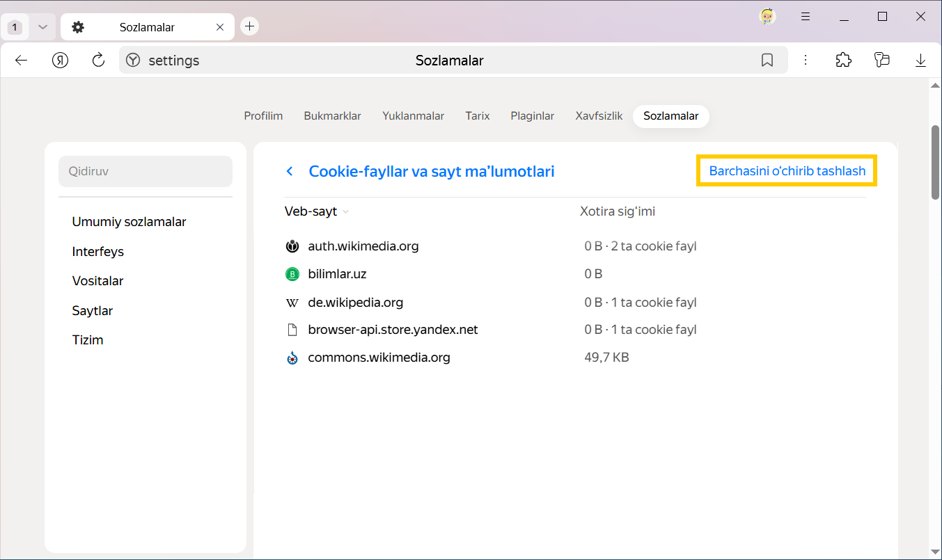The height and width of the screenshot is (560, 942).
Task: Click the bookmark icon in address bar
Action: [x=767, y=61]
